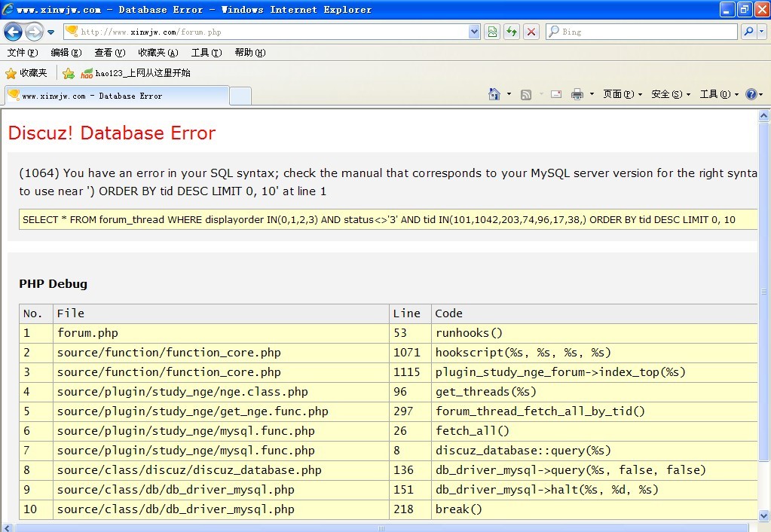Open the 编辑(E) menu
The height and width of the screenshot is (532, 771).
(x=66, y=53)
